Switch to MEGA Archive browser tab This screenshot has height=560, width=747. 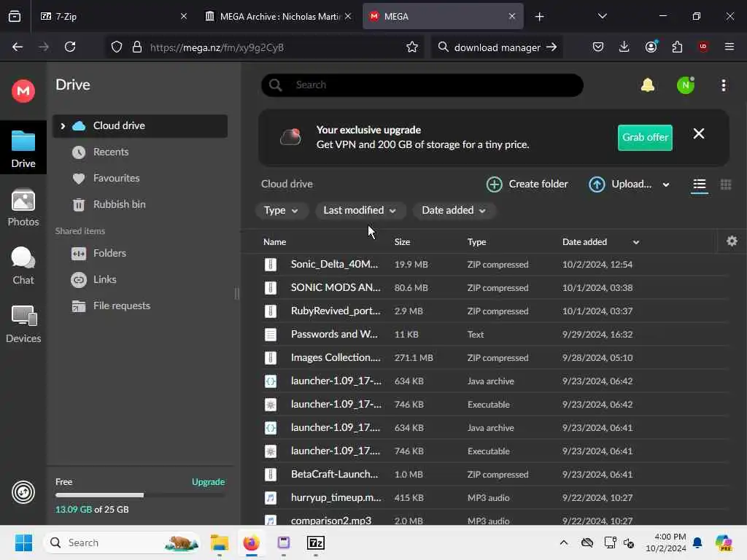pyautogui.click(x=278, y=17)
